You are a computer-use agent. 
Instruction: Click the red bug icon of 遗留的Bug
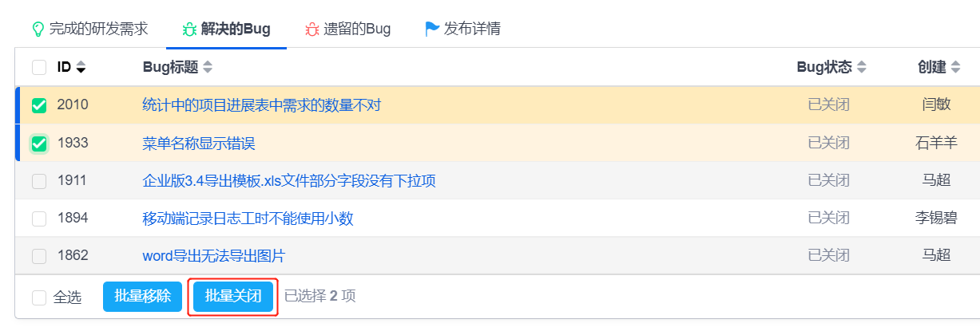(x=311, y=30)
